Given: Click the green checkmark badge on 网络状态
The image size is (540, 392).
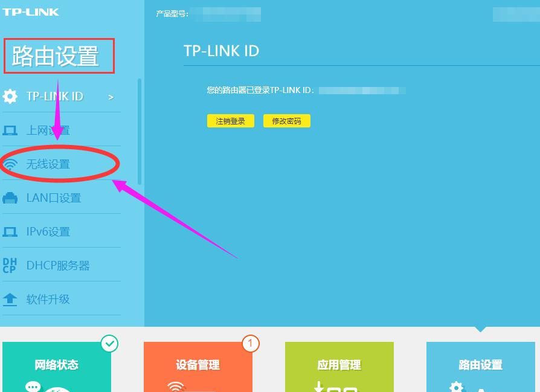Looking at the screenshot, I should (x=110, y=344).
